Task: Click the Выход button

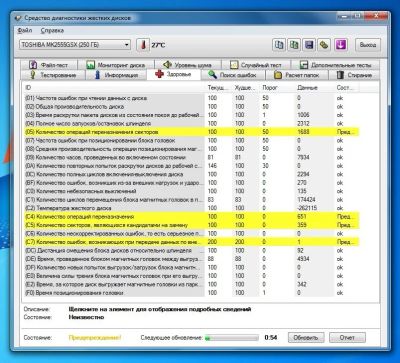Action: (x=368, y=45)
